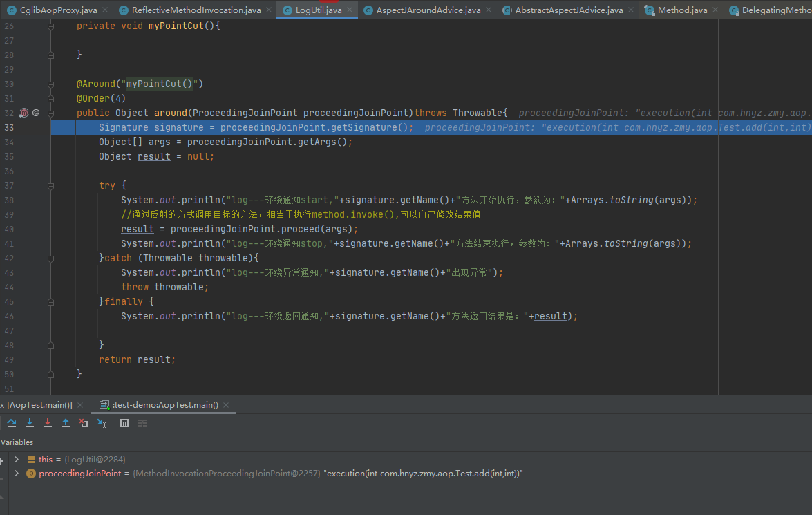Close the AspectJAroundAdvice.java tab
812x515 pixels.
pos(489,10)
